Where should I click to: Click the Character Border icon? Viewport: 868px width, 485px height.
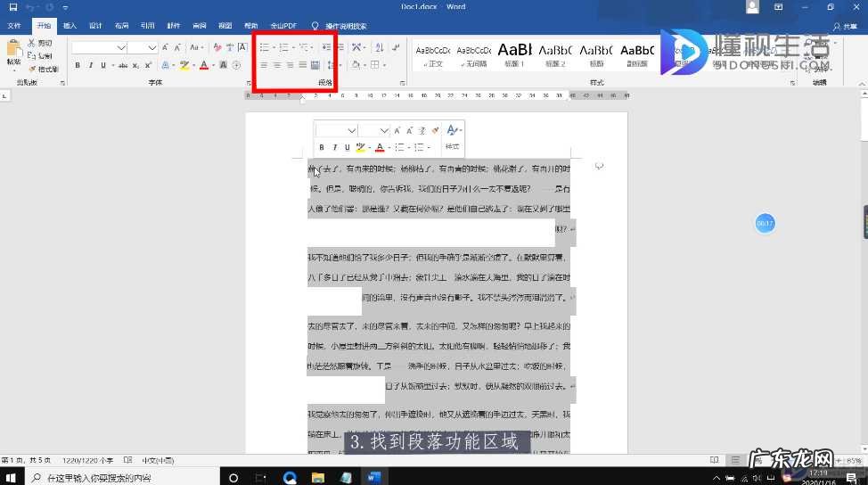click(242, 47)
